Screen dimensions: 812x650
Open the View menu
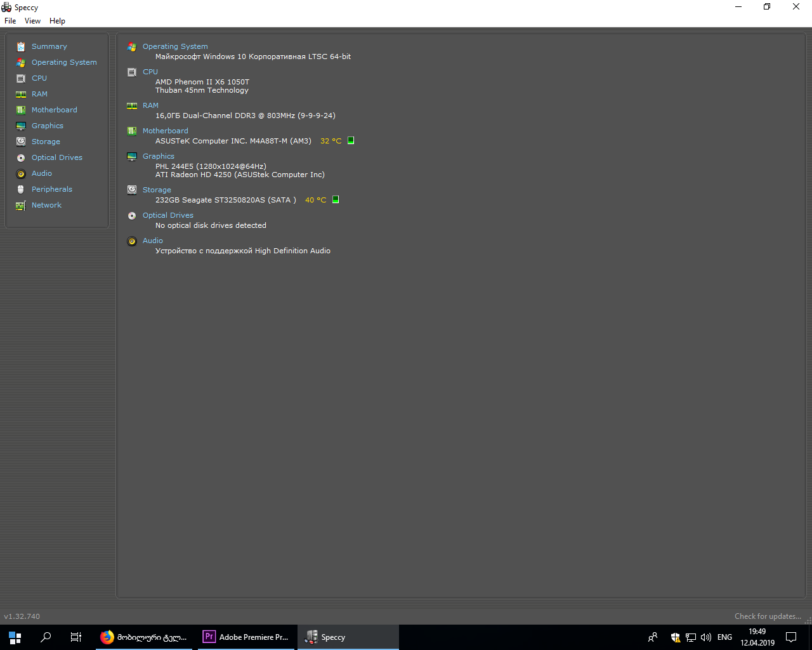[x=32, y=21]
